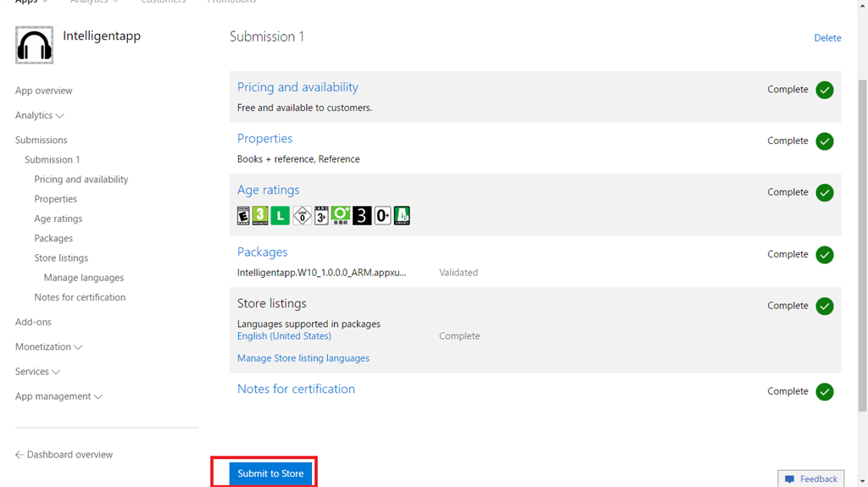This screenshot has height=487, width=868.
Task: Go to Packages in the sidebar
Action: (53, 238)
